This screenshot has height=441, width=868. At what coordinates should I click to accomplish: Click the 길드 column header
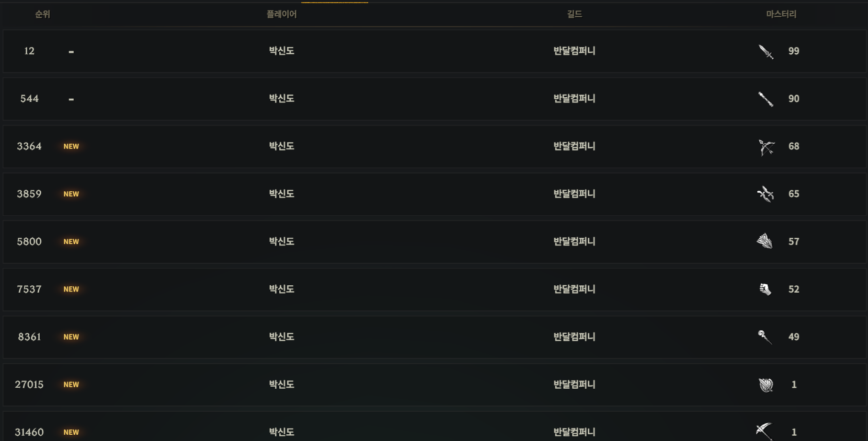[574, 15]
